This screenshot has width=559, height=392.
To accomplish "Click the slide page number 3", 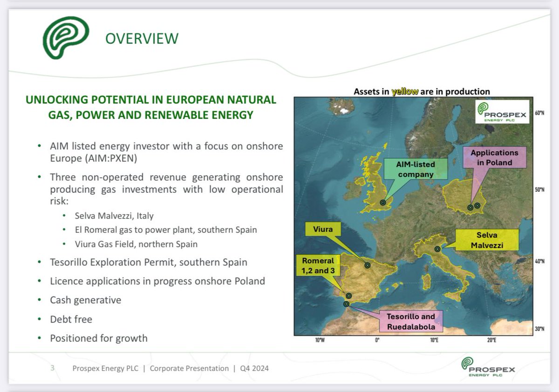I will (53, 368).
